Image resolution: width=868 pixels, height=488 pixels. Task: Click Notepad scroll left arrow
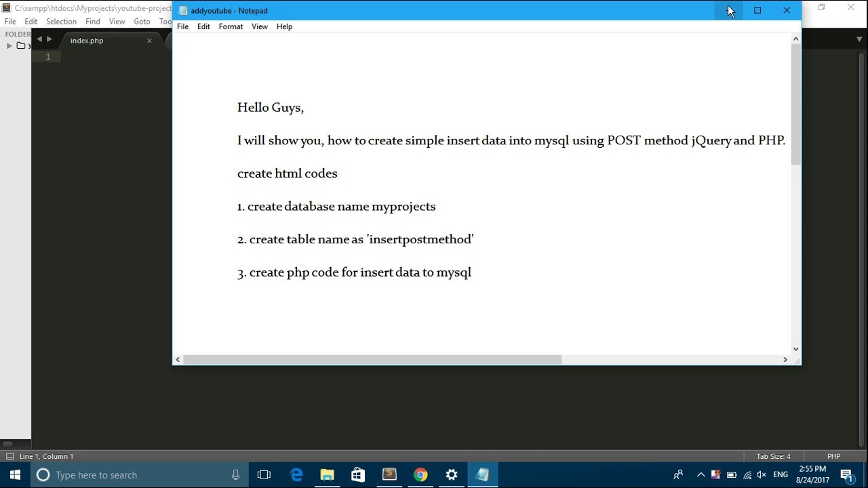[x=178, y=359]
